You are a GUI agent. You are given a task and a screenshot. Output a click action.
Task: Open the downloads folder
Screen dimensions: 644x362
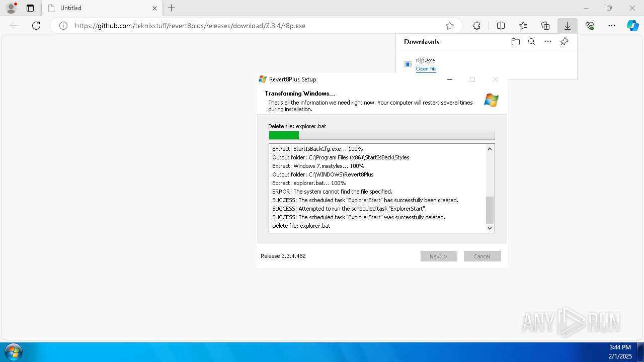point(516,42)
